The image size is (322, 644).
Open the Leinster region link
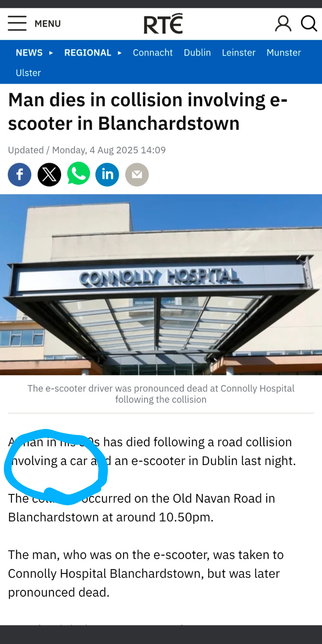click(x=239, y=53)
